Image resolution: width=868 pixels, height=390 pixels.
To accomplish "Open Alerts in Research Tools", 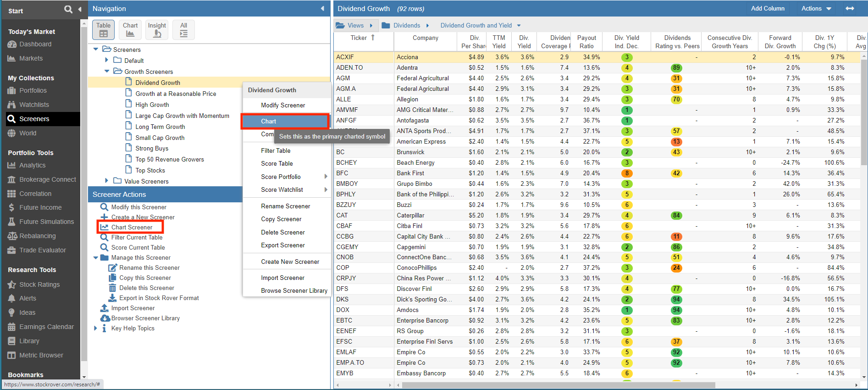I will (x=28, y=298).
